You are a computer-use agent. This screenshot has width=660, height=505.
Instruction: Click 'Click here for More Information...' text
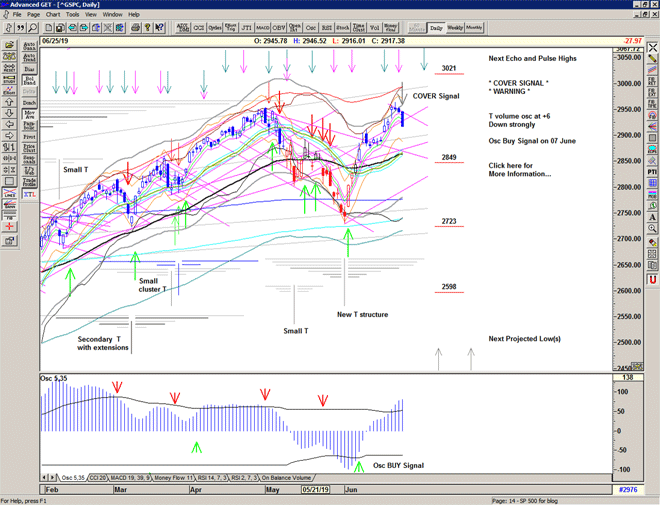[520, 170]
